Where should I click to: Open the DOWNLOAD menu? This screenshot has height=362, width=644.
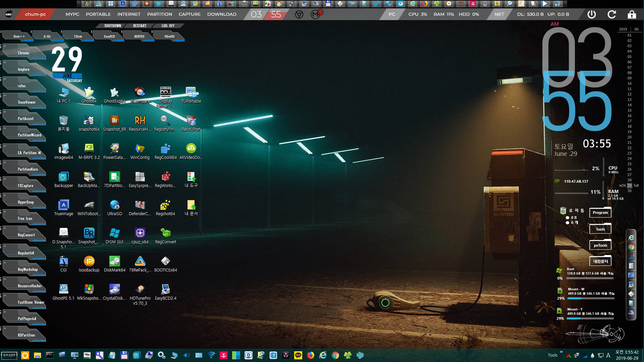(222, 14)
